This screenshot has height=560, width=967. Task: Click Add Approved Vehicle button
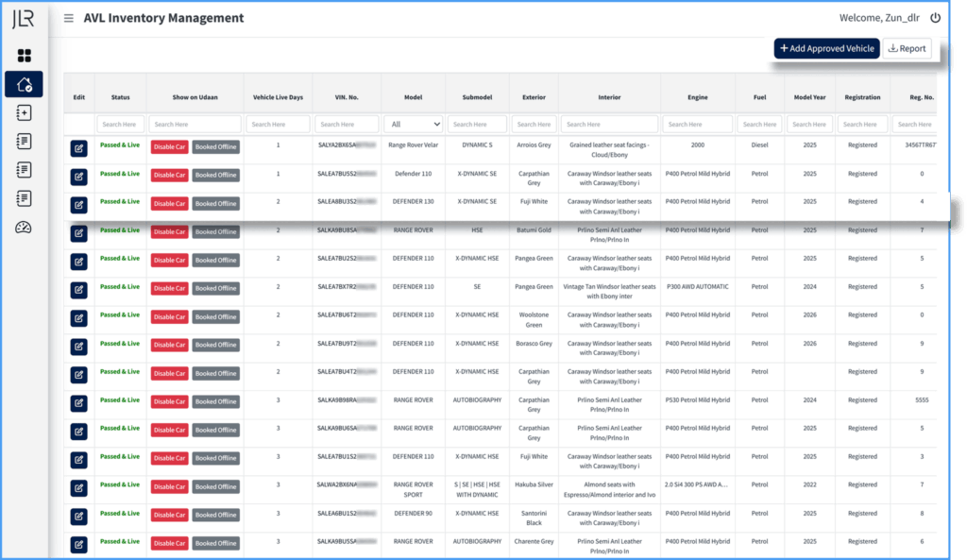[826, 48]
